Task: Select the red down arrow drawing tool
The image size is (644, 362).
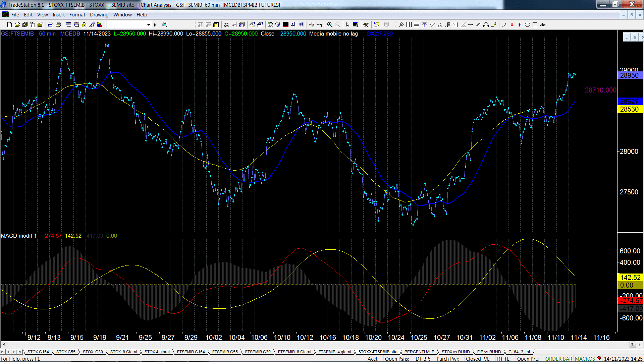Action: [512, 24]
